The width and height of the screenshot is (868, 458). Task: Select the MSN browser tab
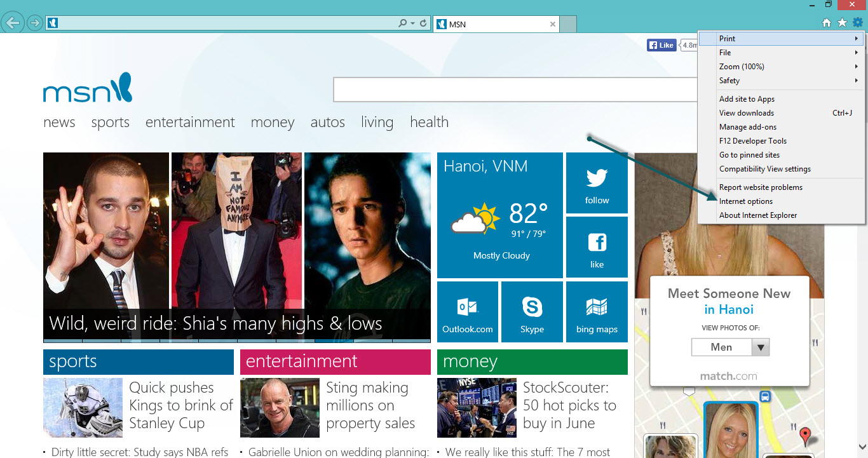(x=496, y=24)
